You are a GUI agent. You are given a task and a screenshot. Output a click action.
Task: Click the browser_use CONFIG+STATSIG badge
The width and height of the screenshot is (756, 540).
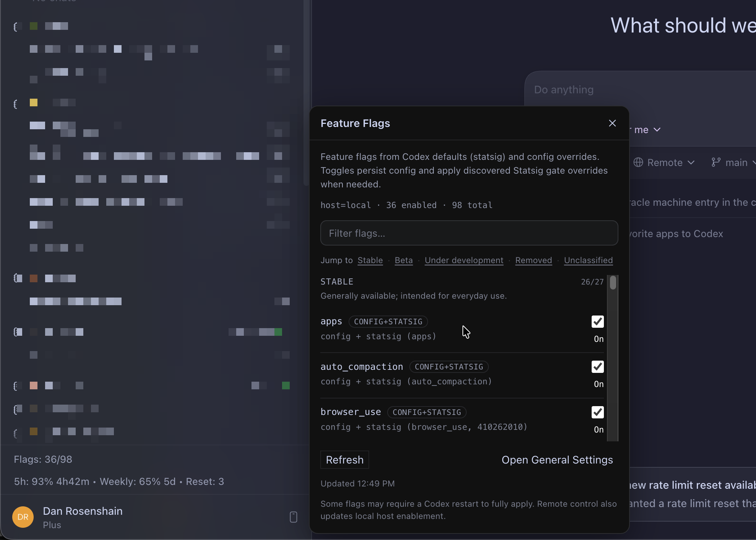(x=427, y=412)
